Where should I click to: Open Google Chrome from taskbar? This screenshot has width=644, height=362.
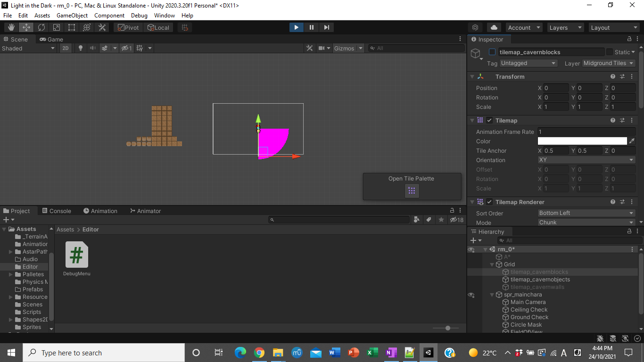[259, 353]
